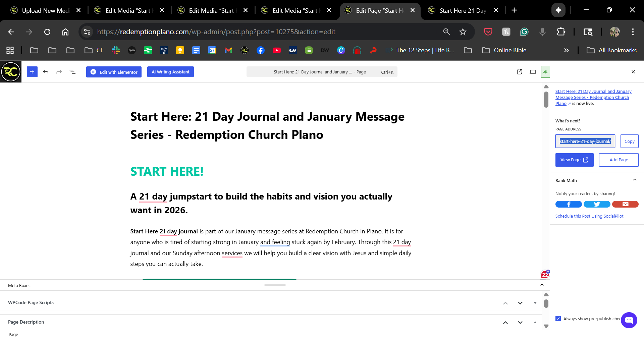This screenshot has height=338, width=644.
Task: Click the undo arrow in editor toolbar
Action: (46, 72)
